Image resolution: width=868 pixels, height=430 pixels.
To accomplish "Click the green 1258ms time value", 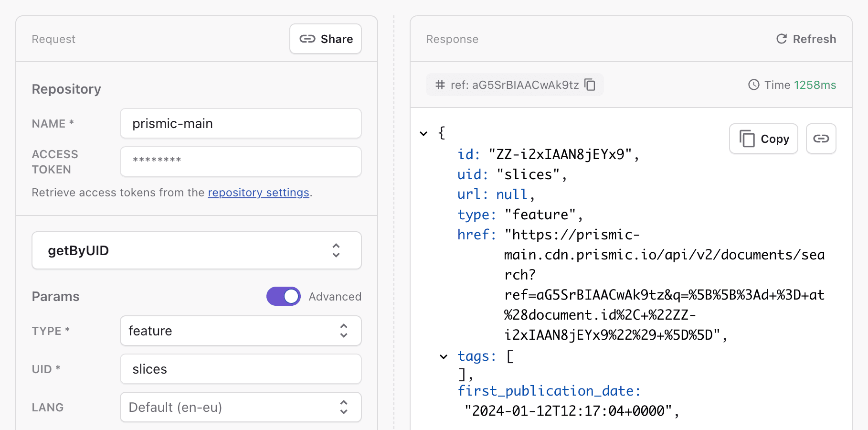I will click(x=814, y=85).
